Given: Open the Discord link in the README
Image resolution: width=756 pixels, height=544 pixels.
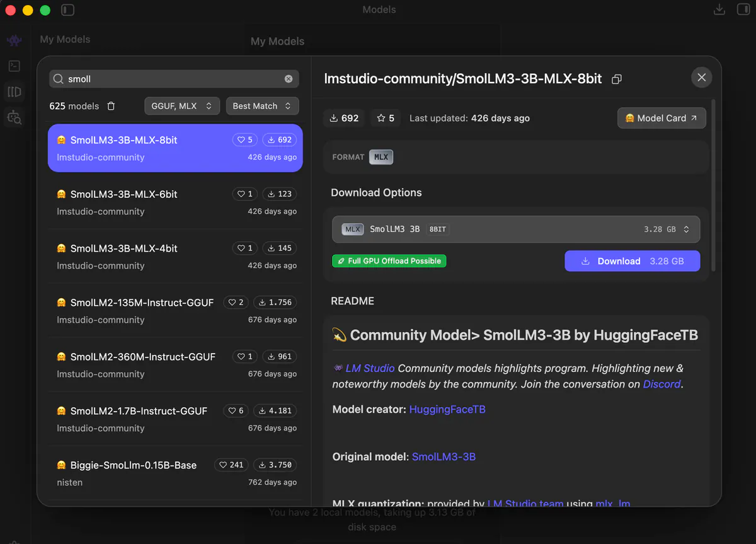Looking at the screenshot, I should 661,384.
